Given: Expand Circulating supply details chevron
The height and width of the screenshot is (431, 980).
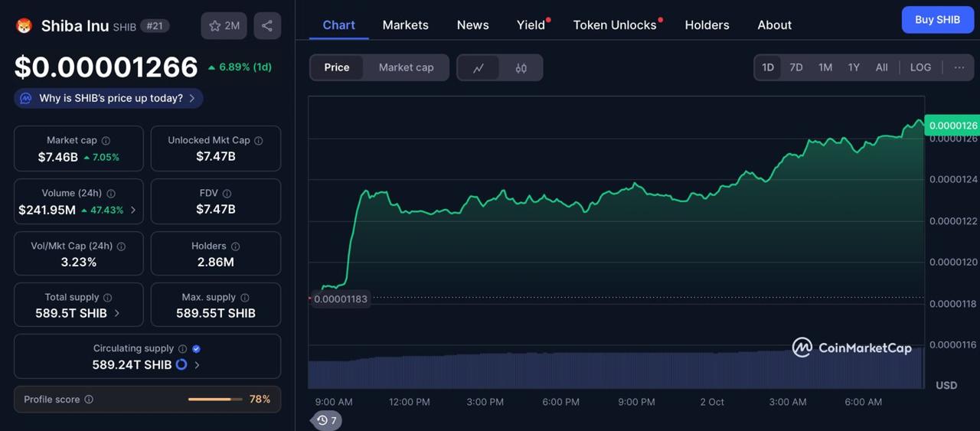Looking at the screenshot, I should point(197,365).
